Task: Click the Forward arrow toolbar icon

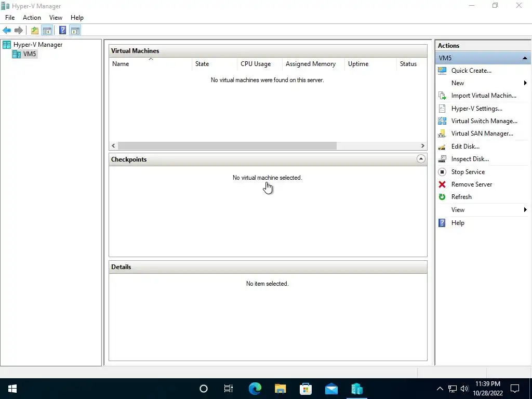Action: pos(19,31)
